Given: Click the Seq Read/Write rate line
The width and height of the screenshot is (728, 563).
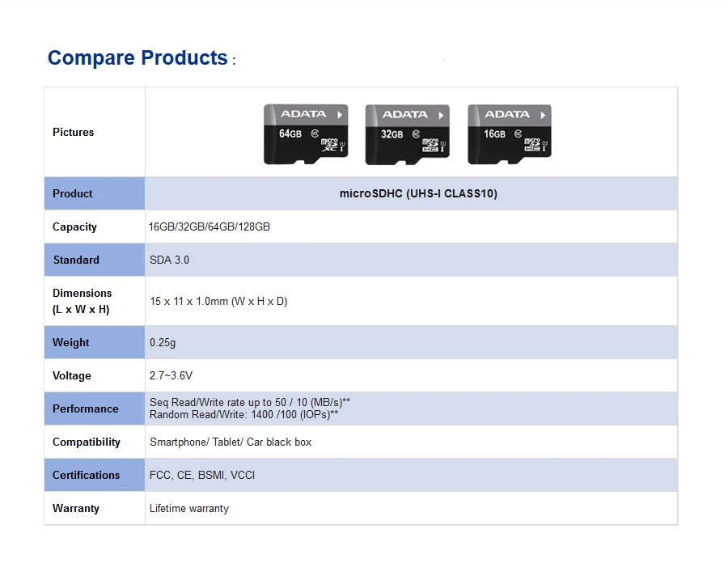Looking at the screenshot, I should (250, 402).
